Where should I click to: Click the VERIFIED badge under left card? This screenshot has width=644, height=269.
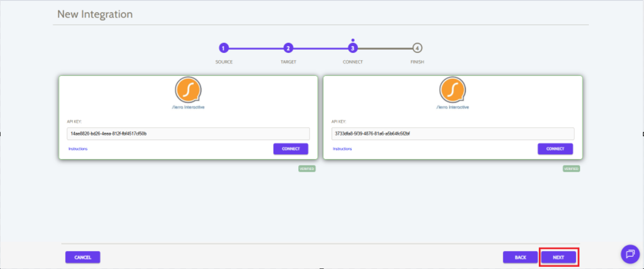coord(307,168)
